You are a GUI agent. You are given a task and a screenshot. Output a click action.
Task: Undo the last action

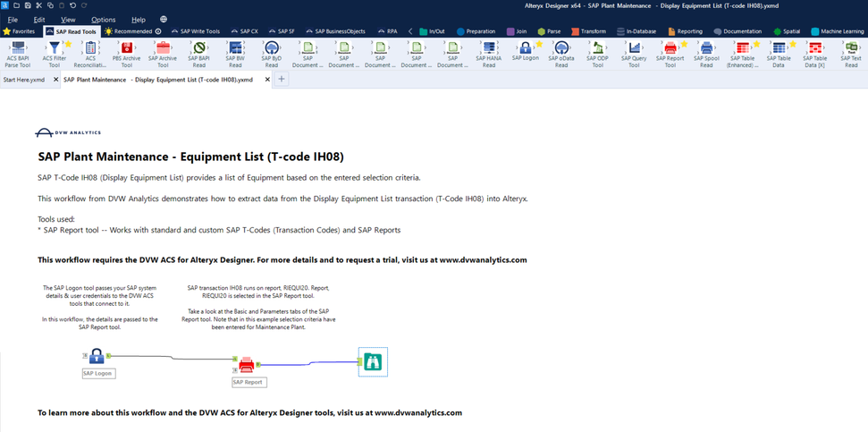pyautogui.click(x=72, y=5)
